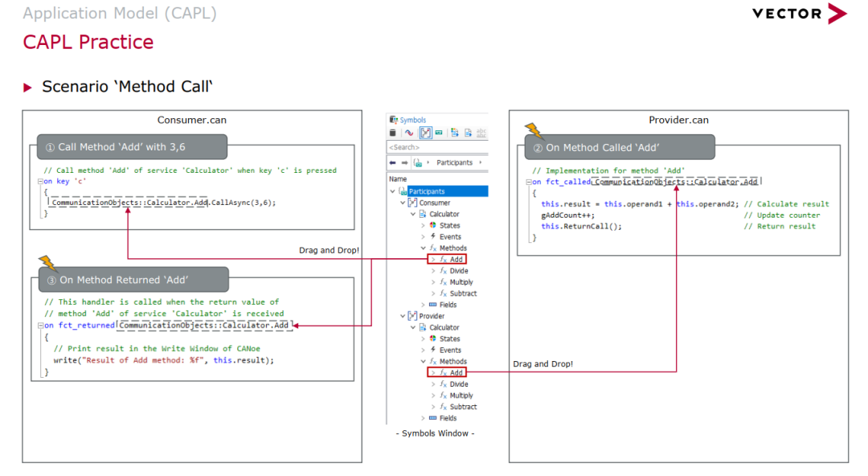Select Multiply under Provider Methods
Viewport: 868px width, 476px height.
pyautogui.click(x=461, y=396)
